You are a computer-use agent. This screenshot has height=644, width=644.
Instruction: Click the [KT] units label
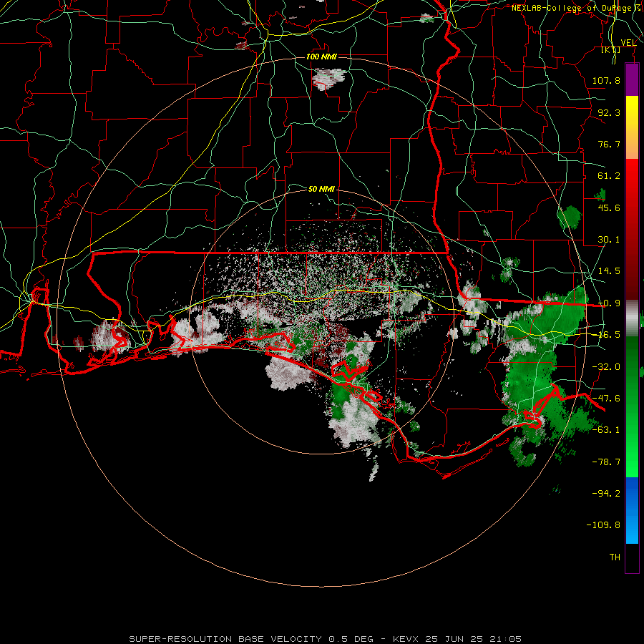pyautogui.click(x=611, y=49)
